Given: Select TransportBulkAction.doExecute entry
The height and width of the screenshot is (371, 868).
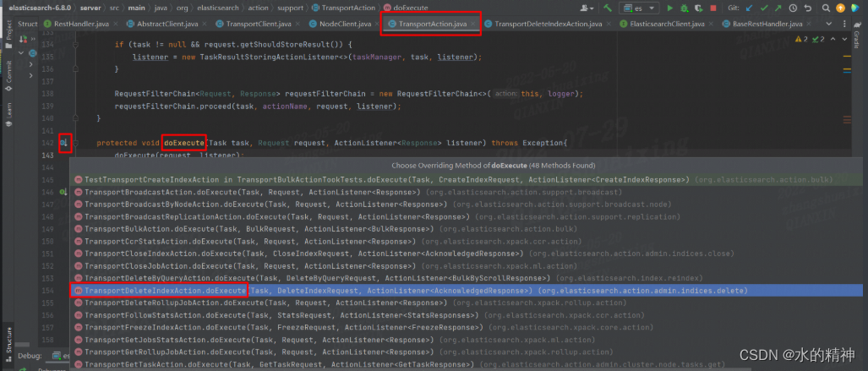Looking at the screenshot, I should [467, 229].
